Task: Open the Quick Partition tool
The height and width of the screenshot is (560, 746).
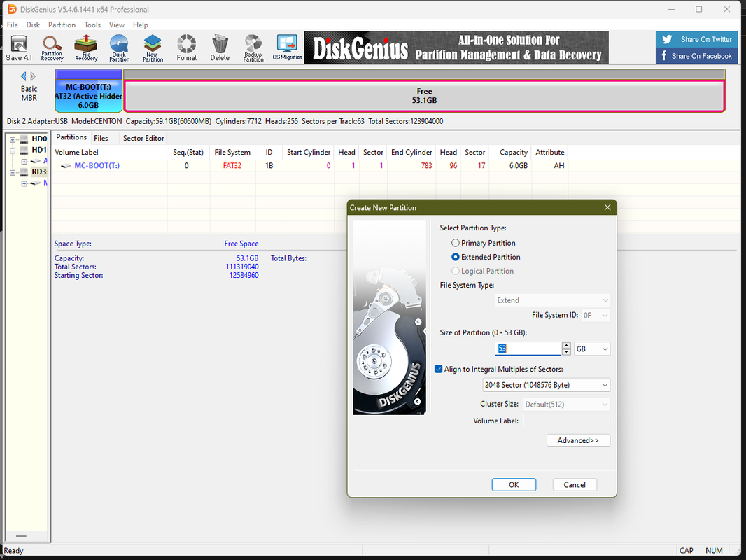Action: (x=119, y=48)
